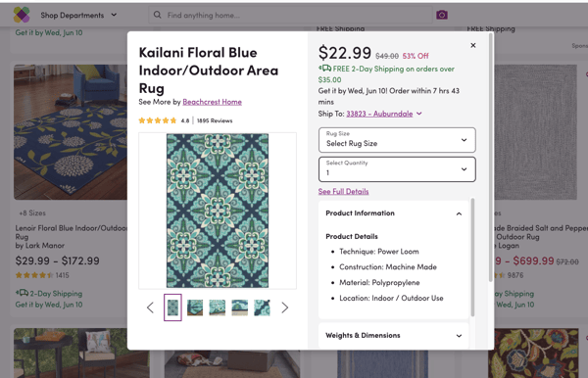588x378 pixels.
Task: Click the product details panel scrollbar
Action: [x=472, y=257]
